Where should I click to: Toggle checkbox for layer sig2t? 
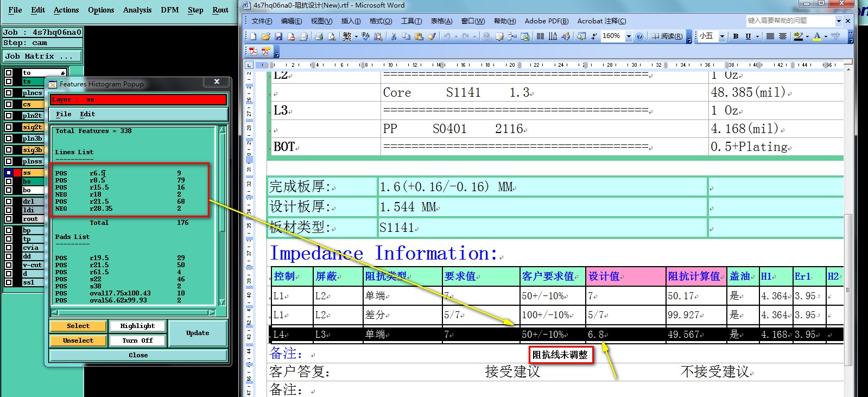click(x=9, y=127)
